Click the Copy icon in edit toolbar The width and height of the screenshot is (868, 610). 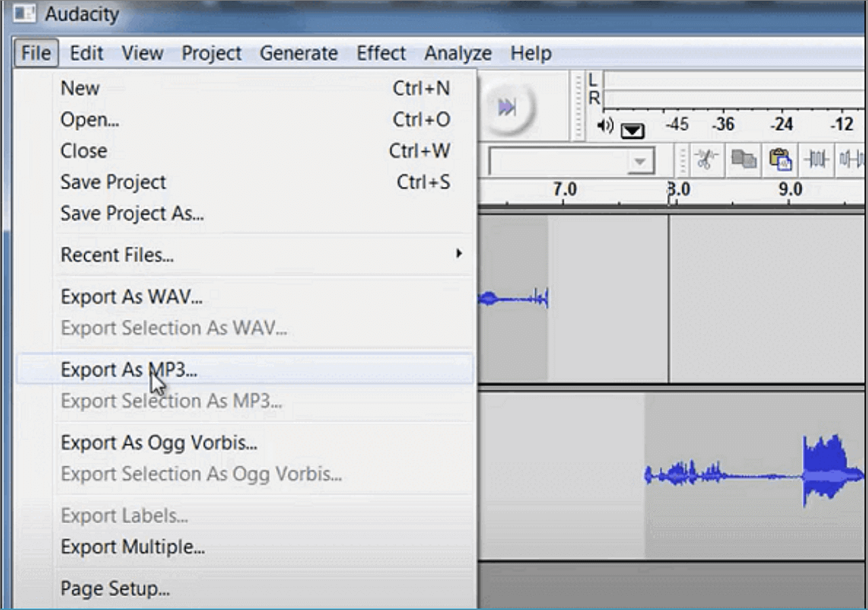[744, 161]
